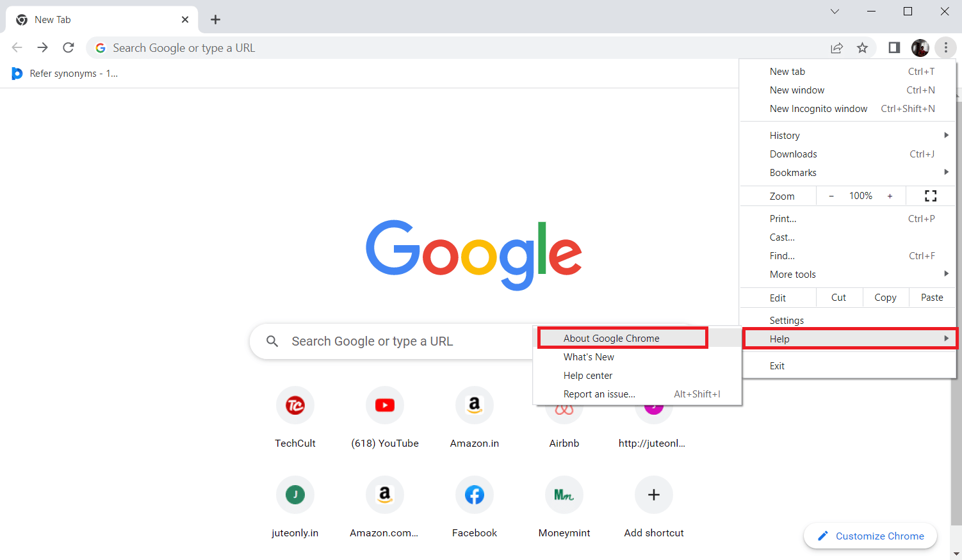The width and height of the screenshot is (962, 560).
Task: Expand the History submenu
Action: [x=848, y=136]
